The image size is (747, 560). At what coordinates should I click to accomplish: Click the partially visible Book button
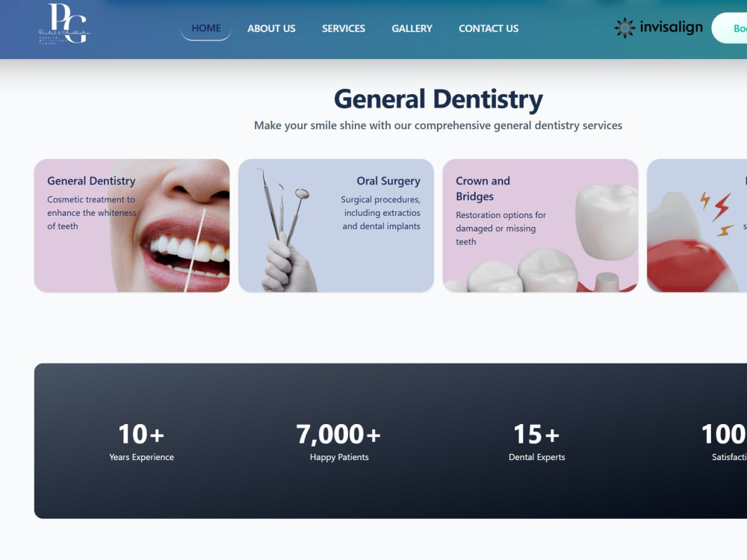(730, 28)
